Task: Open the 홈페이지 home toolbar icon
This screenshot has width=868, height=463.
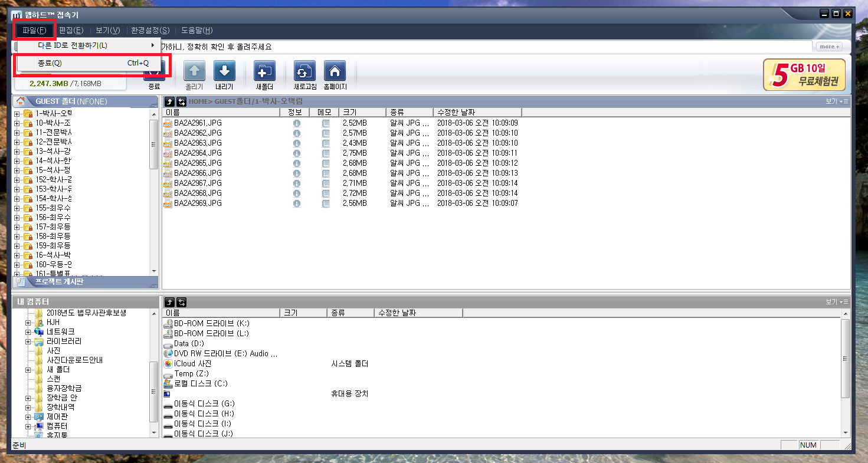Action: coord(335,71)
